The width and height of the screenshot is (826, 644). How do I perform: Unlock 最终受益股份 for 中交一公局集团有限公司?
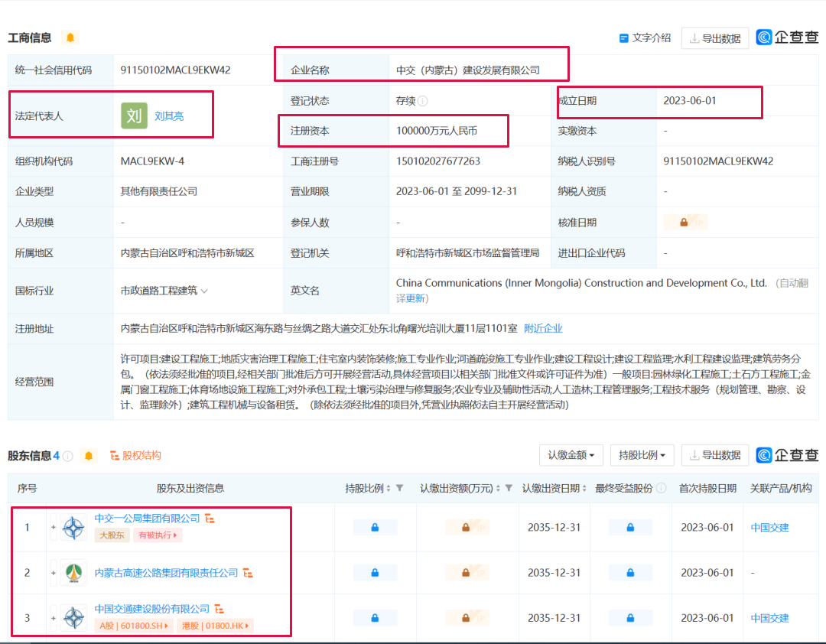tap(630, 528)
